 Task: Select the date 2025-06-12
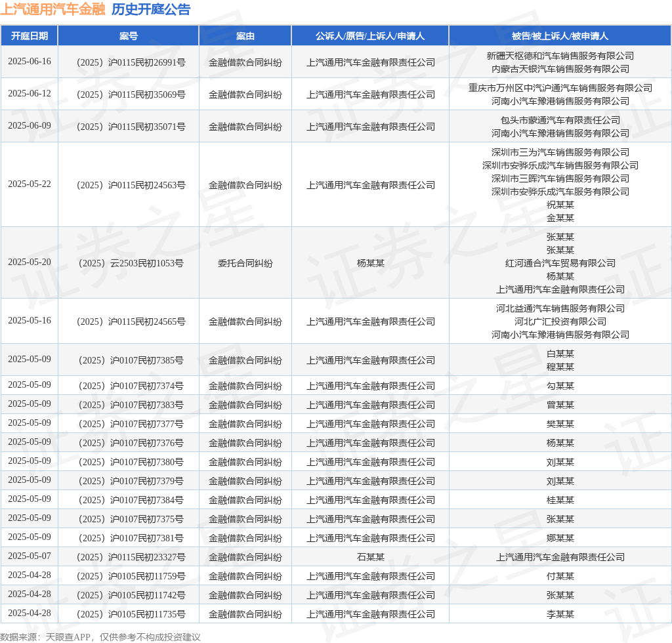pyautogui.click(x=29, y=93)
